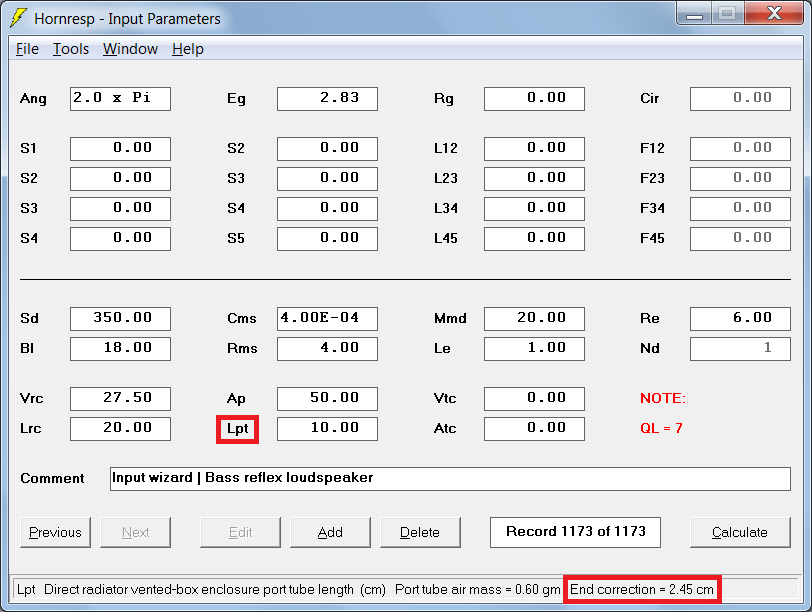Add a new record with Add button
Viewport: 812px width, 612px height.
coord(330,532)
